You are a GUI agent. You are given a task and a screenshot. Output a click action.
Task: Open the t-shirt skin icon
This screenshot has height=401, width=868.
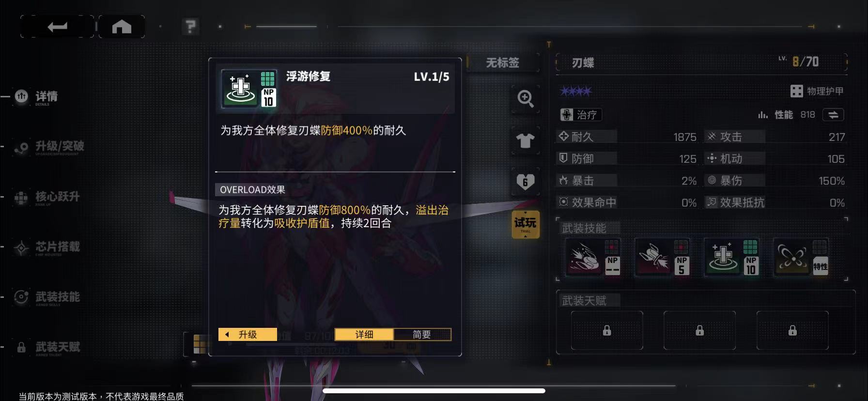coord(526,140)
